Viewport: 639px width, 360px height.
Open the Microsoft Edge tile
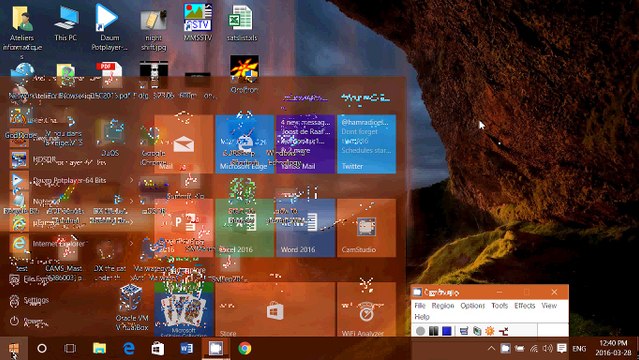coord(245,144)
